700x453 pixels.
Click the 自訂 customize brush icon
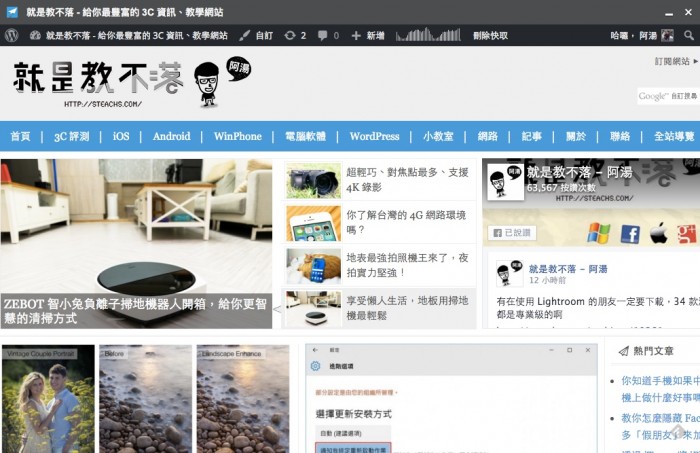[244, 35]
